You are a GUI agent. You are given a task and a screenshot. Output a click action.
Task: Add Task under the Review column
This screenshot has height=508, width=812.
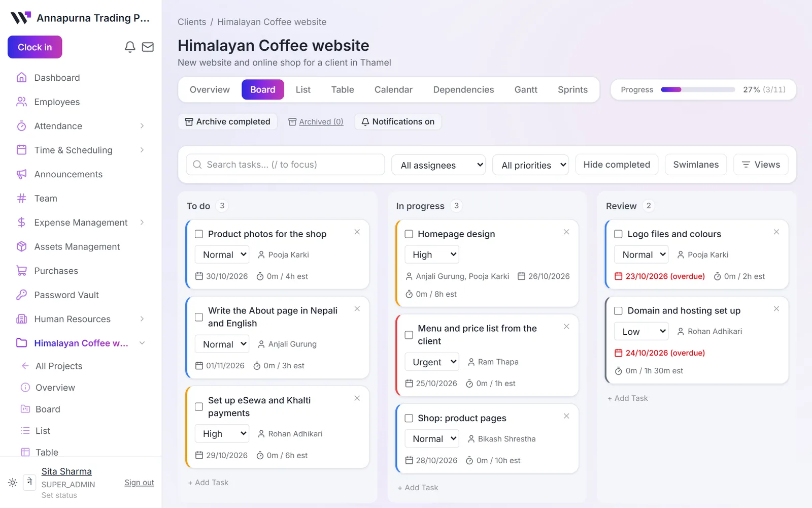(x=628, y=398)
